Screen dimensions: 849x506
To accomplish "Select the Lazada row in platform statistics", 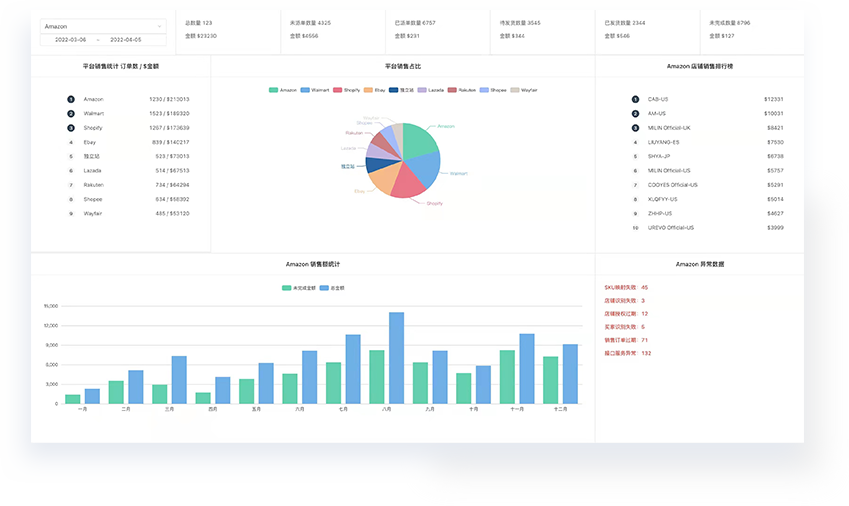I will coord(128,170).
